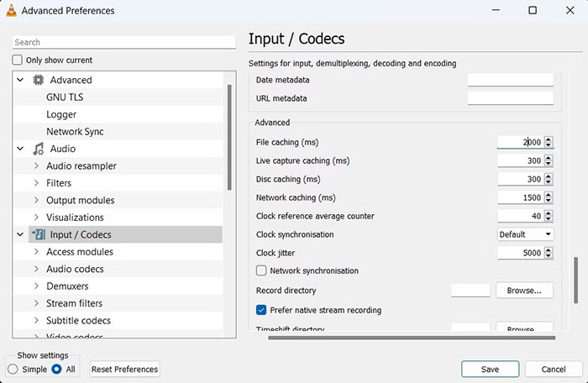
Task: Enable Network synchronisation checkbox
Action: [261, 271]
